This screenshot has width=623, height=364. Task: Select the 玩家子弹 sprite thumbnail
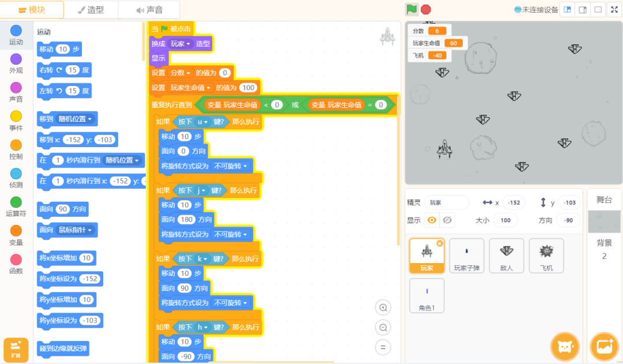click(x=467, y=256)
